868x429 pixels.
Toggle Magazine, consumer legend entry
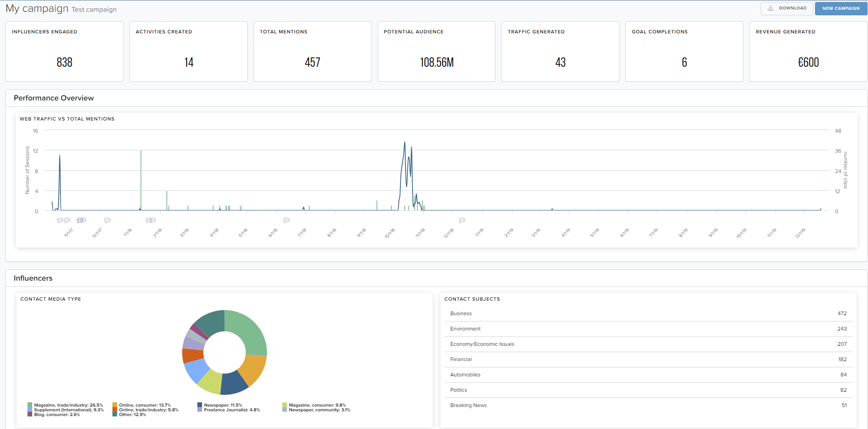pyautogui.click(x=317, y=405)
